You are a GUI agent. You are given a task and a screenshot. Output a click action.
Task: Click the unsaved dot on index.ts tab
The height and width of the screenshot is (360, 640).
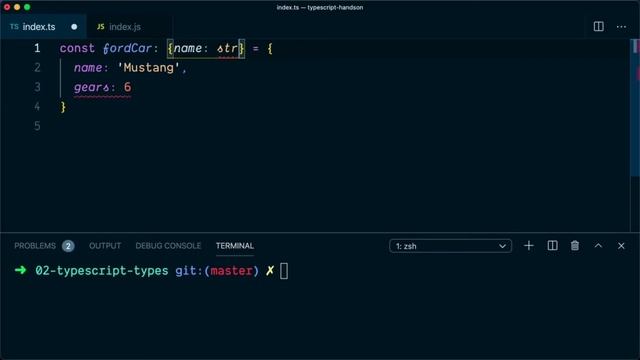74,27
